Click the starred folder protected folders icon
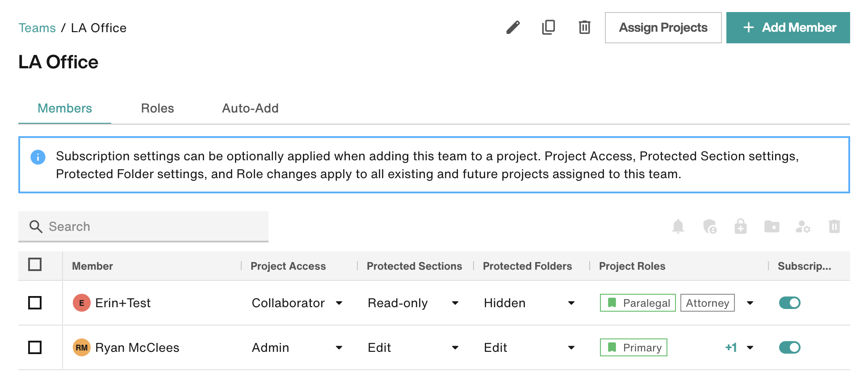Viewport: 868px width, 384px height. tap(772, 226)
